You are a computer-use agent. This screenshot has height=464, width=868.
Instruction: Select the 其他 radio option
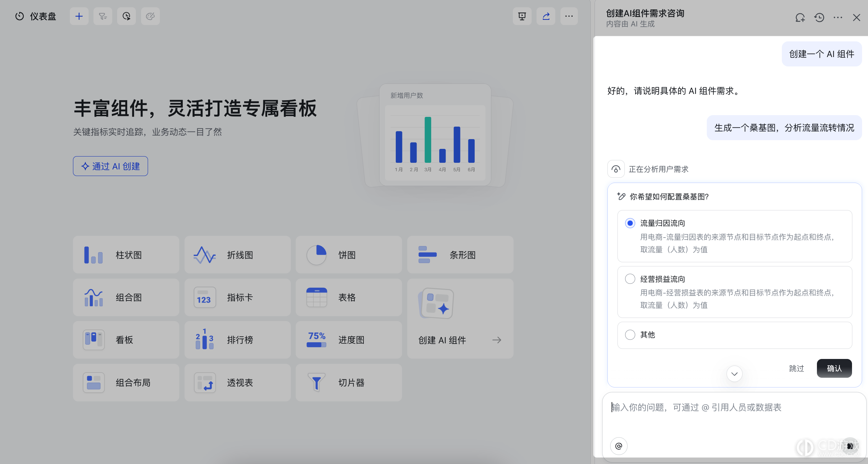(x=630, y=335)
